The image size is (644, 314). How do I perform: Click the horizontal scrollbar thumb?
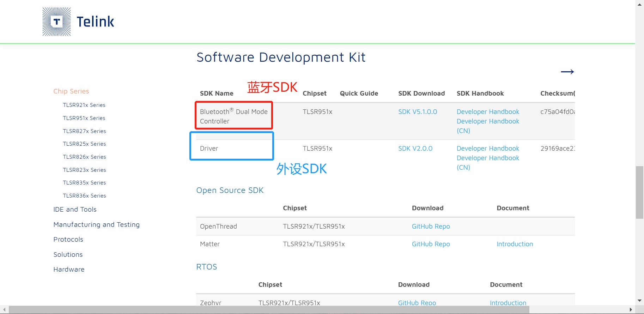click(269, 310)
